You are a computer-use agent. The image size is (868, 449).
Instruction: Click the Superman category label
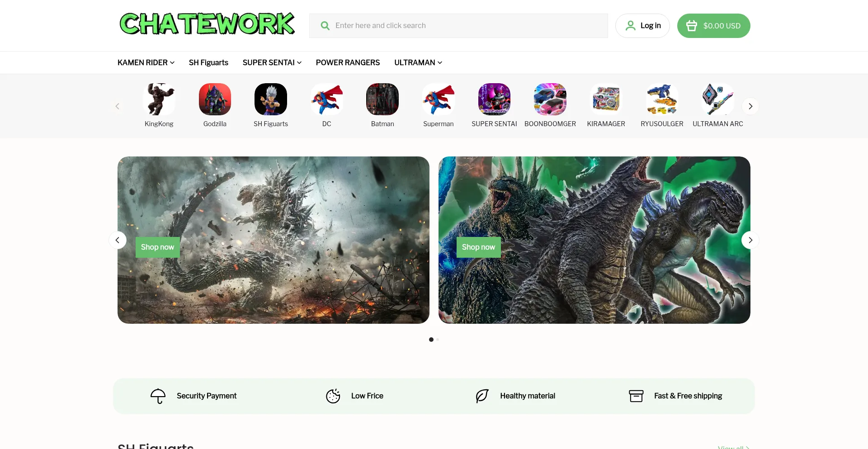click(439, 124)
